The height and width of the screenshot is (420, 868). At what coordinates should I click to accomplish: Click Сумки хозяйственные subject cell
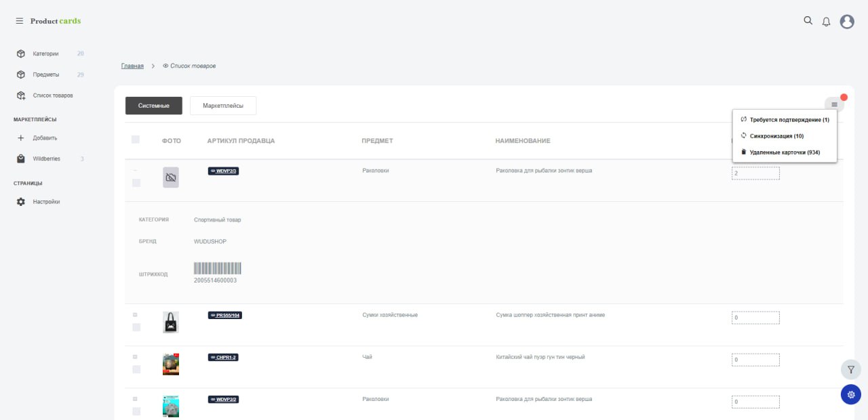390,315
